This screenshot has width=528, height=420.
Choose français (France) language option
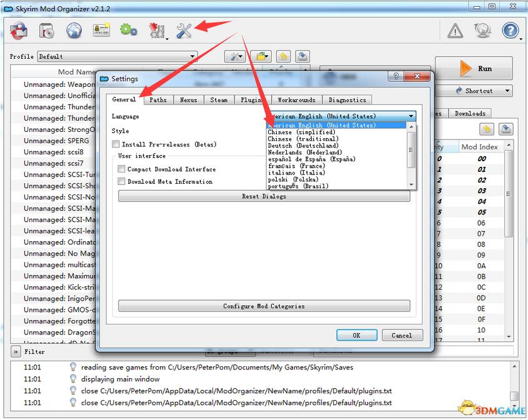pyautogui.click(x=336, y=166)
